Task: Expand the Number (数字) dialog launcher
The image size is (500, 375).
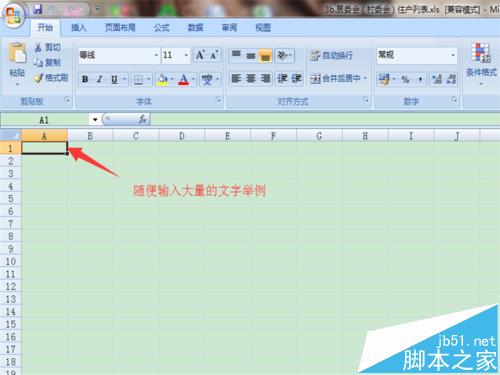Action: pos(455,99)
